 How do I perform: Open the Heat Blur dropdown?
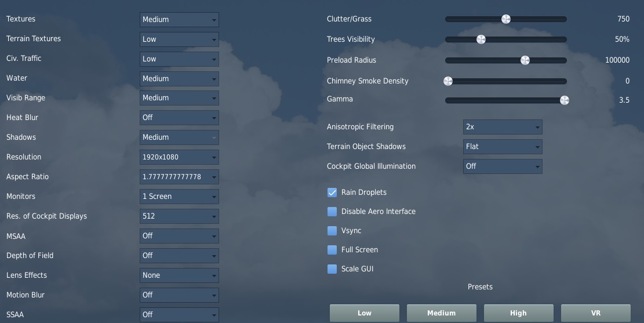coord(179,118)
